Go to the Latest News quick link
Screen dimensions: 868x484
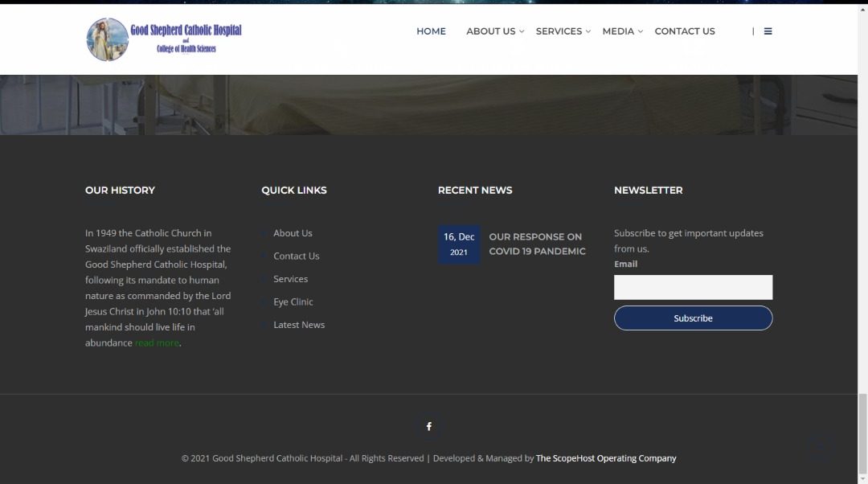point(299,325)
